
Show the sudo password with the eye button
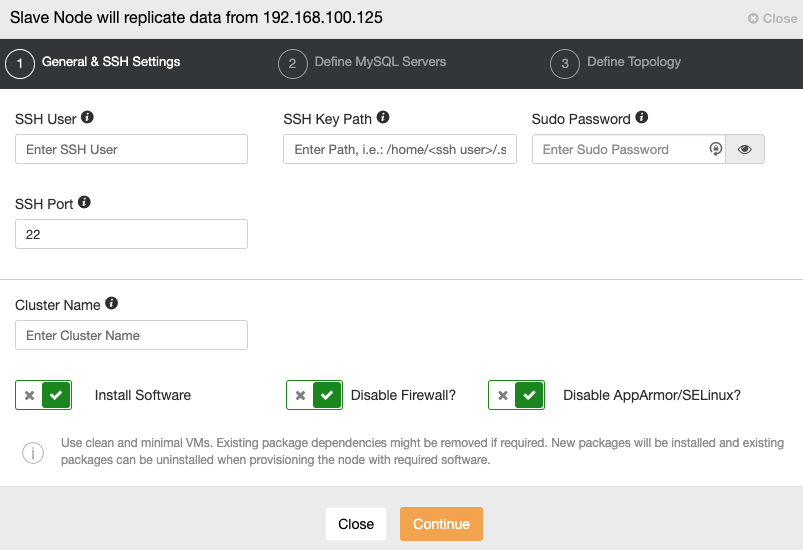click(x=745, y=149)
